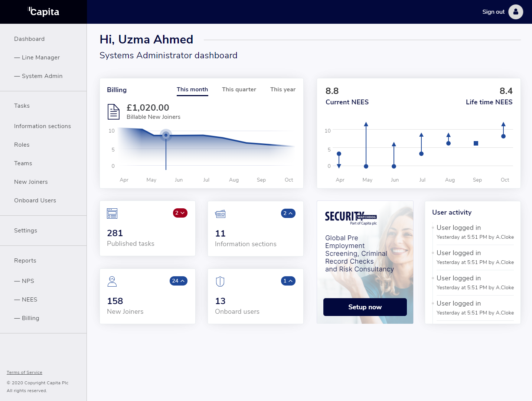Expand the red 2 badge on Published tasks

(180, 213)
